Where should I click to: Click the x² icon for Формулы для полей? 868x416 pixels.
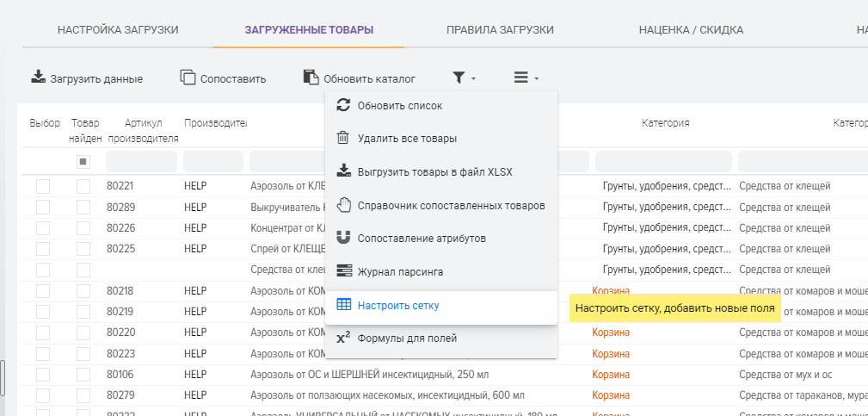[x=344, y=338]
